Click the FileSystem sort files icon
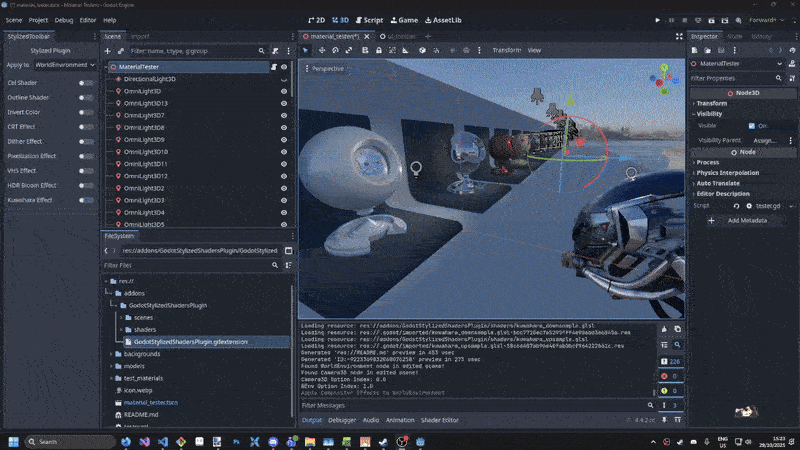The image size is (800, 450). (x=288, y=265)
